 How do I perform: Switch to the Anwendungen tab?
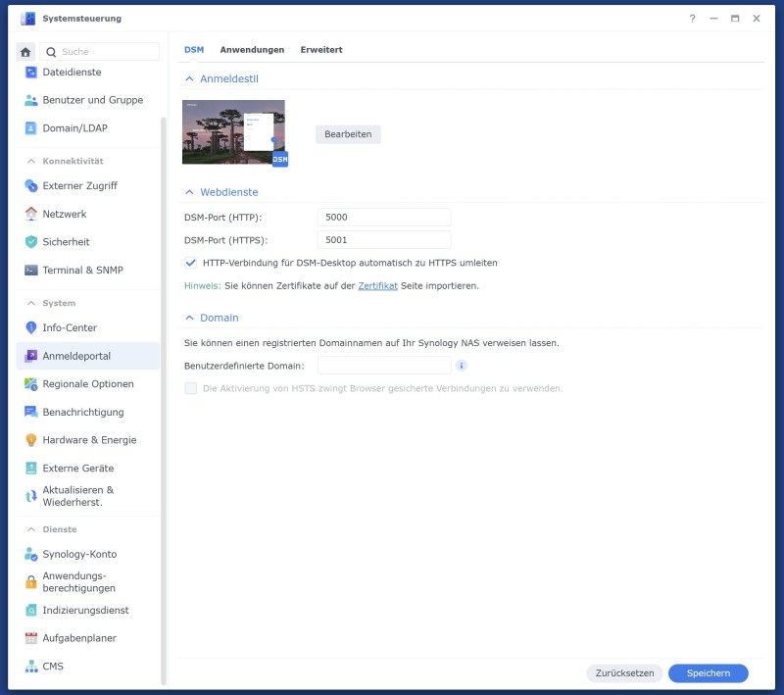(x=252, y=49)
